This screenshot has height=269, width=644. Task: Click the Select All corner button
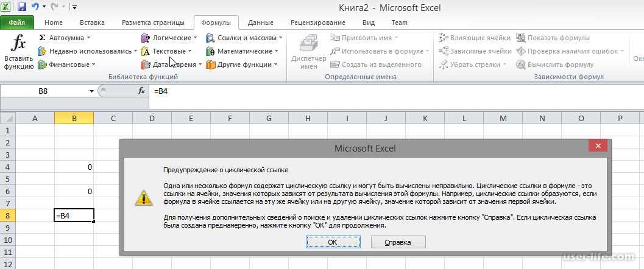pyautogui.click(x=8, y=119)
